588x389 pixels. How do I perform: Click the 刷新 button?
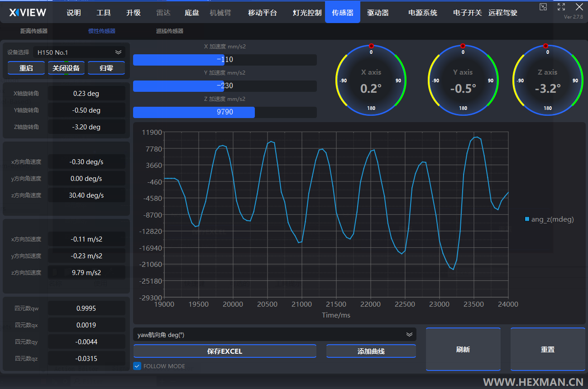(x=463, y=349)
